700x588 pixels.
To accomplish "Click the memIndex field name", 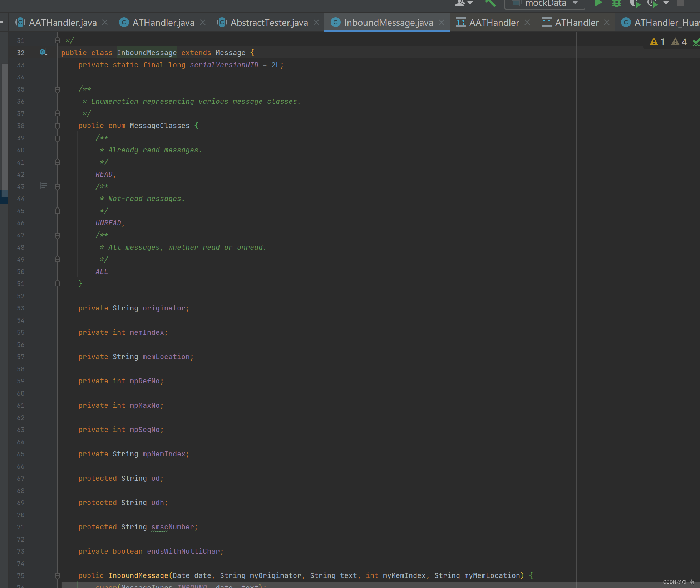I will click(x=147, y=332).
